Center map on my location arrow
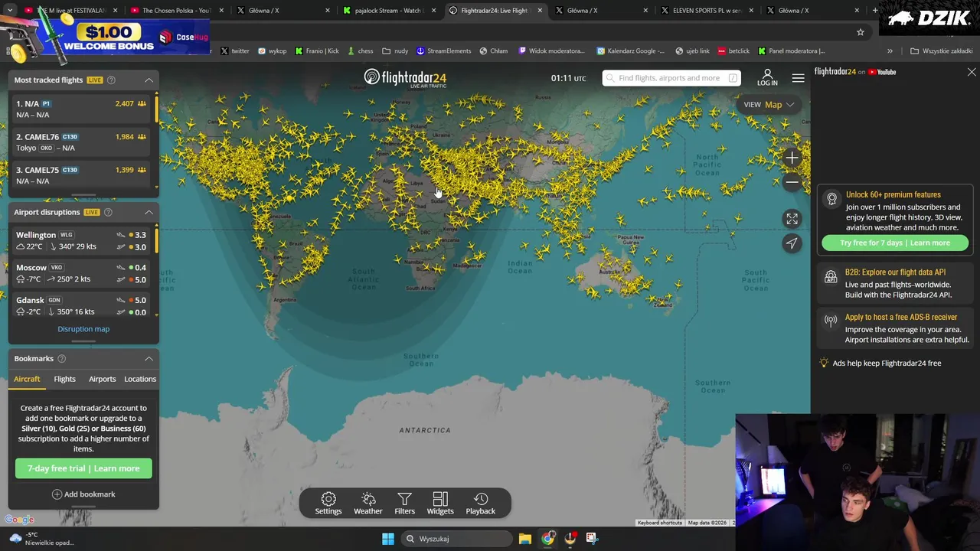The width and height of the screenshot is (980, 551). tap(792, 243)
